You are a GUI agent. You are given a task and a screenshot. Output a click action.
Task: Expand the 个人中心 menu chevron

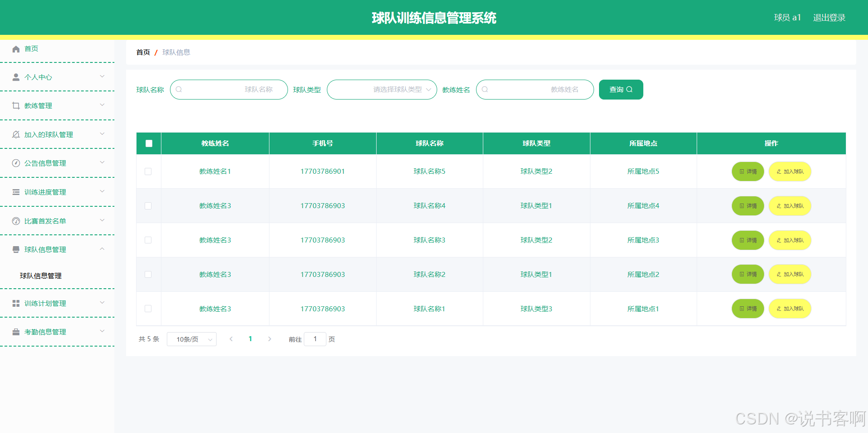coord(102,76)
